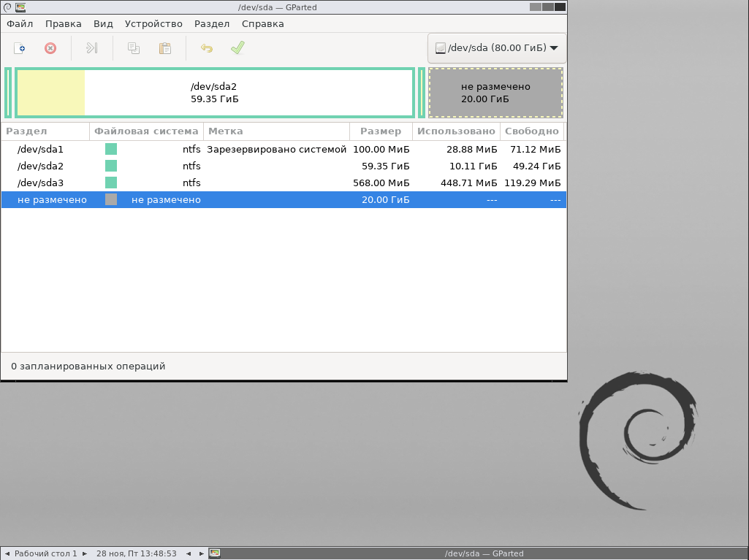Click the Resize/Move partition toolbar icon
Image resolution: width=749 pixels, height=560 pixels.
click(x=92, y=48)
